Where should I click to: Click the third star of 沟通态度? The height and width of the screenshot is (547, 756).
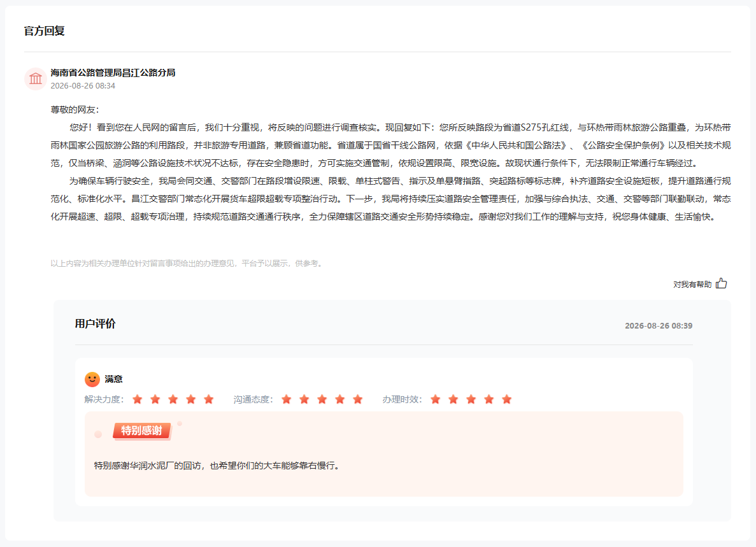point(322,399)
